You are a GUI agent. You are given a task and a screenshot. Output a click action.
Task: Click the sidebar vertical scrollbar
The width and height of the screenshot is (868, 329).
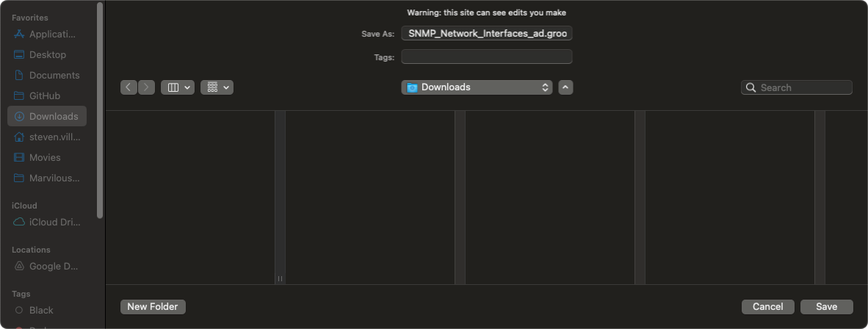[x=100, y=110]
